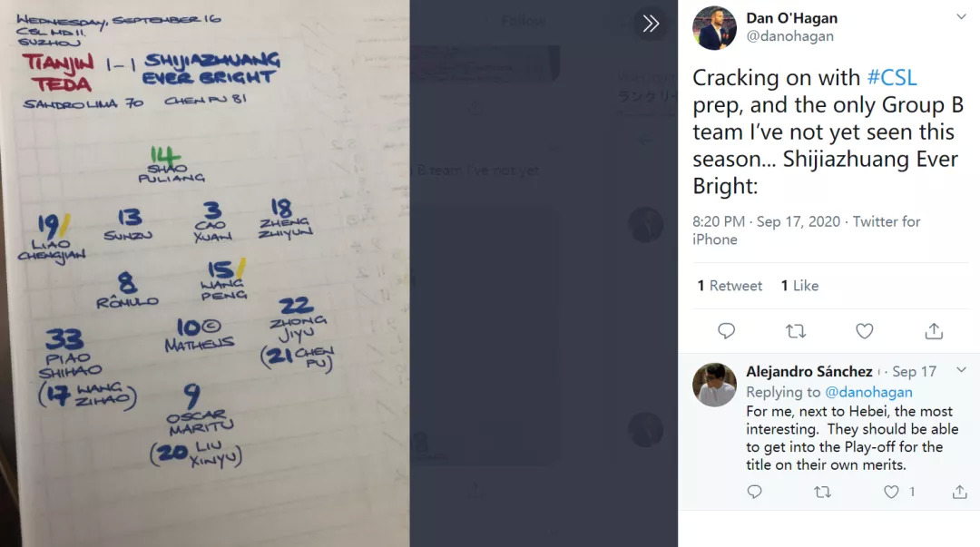View the 1 Like list

tap(800, 286)
